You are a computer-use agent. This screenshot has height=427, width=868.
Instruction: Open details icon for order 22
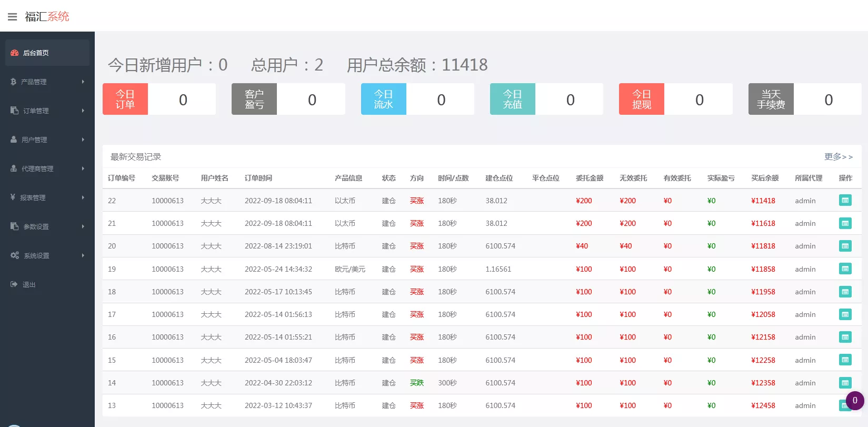845,200
